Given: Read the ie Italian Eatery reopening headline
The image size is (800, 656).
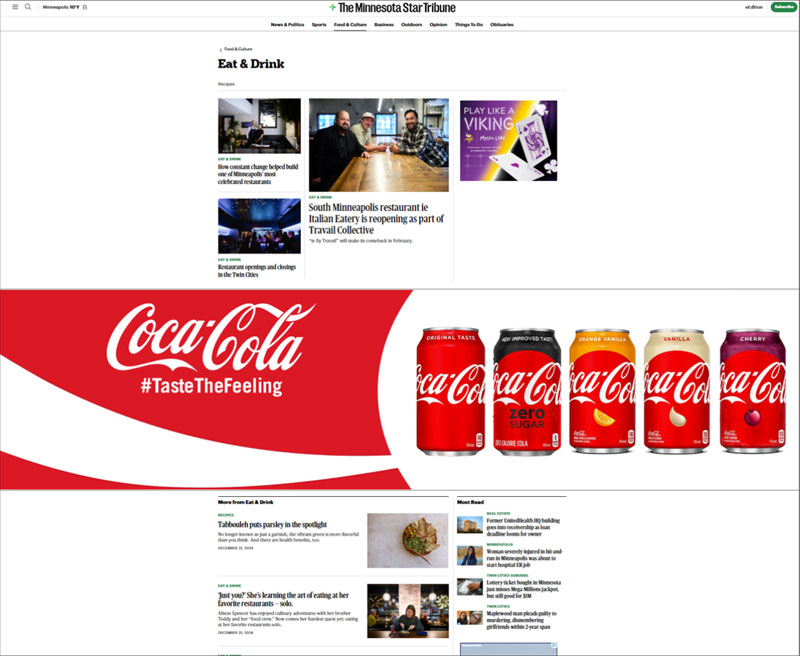Looking at the screenshot, I should pos(376,218).
